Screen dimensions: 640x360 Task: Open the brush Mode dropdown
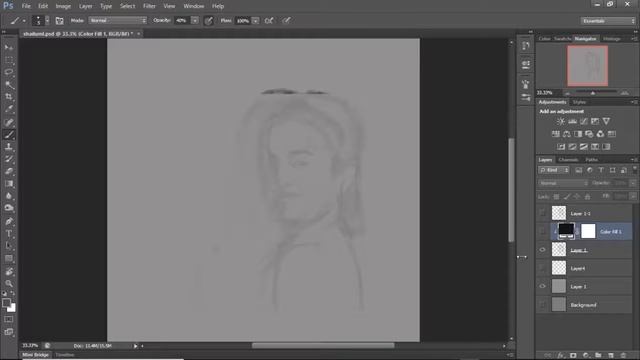coord(118,20)
